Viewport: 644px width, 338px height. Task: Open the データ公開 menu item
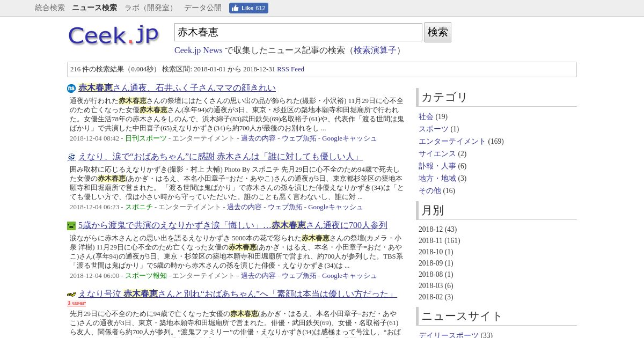pyautogui.click(x=203, y=8)
